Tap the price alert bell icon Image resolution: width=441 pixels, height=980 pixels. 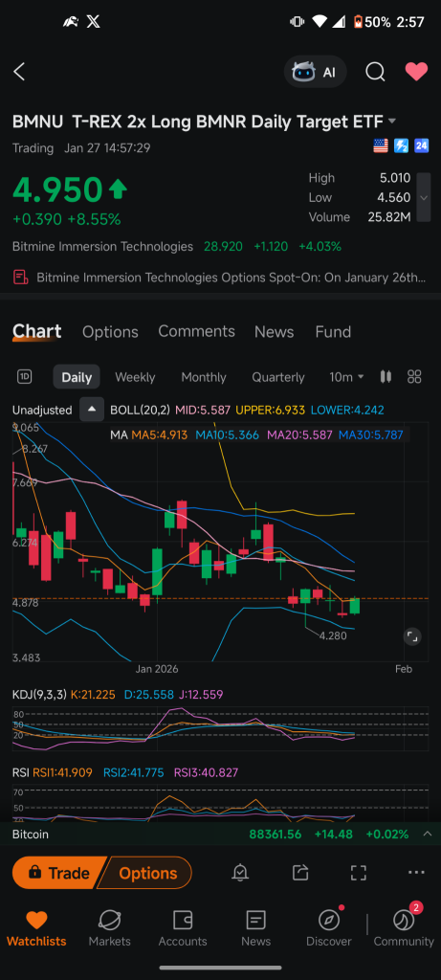coord(240,873)
